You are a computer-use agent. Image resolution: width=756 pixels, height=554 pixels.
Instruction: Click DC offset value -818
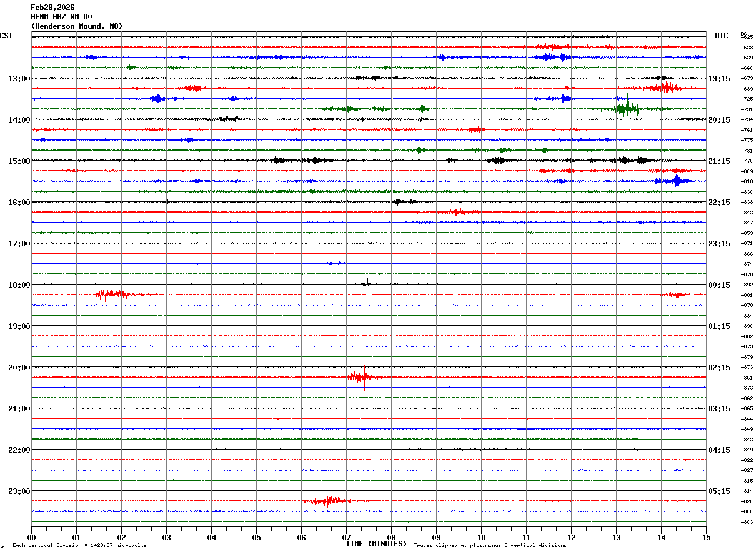tap(746, 182)
